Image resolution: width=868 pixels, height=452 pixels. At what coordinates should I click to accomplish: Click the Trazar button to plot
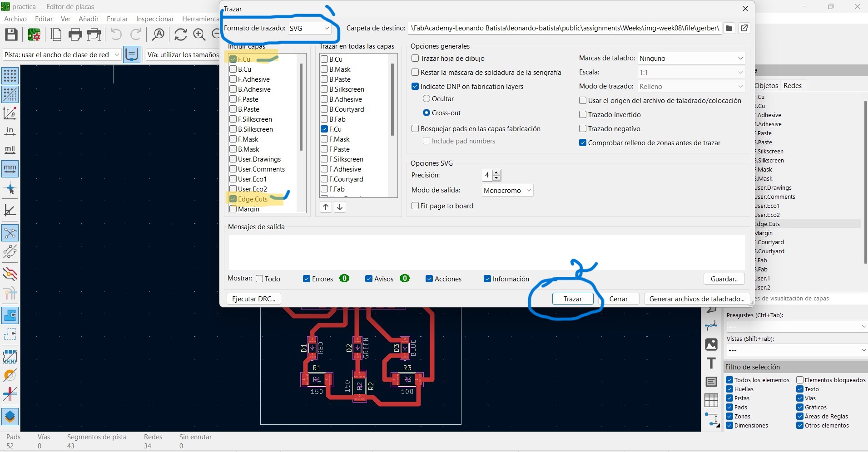coord(573,299)
